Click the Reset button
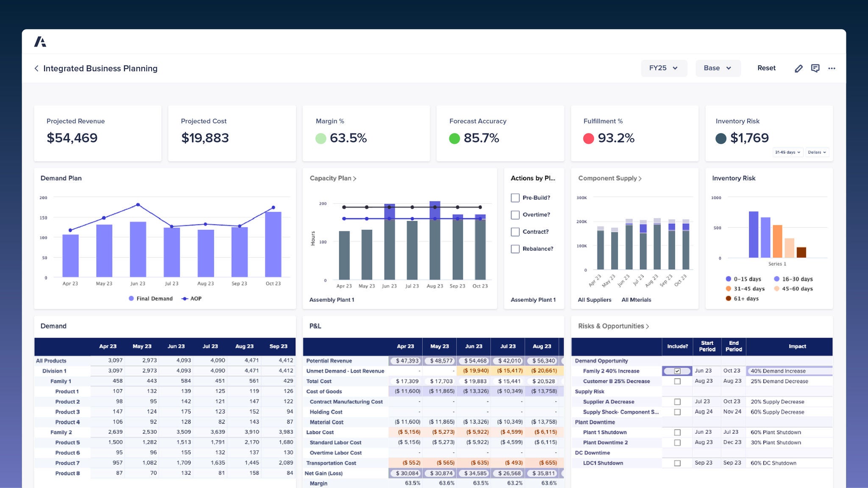 (766, 68)
